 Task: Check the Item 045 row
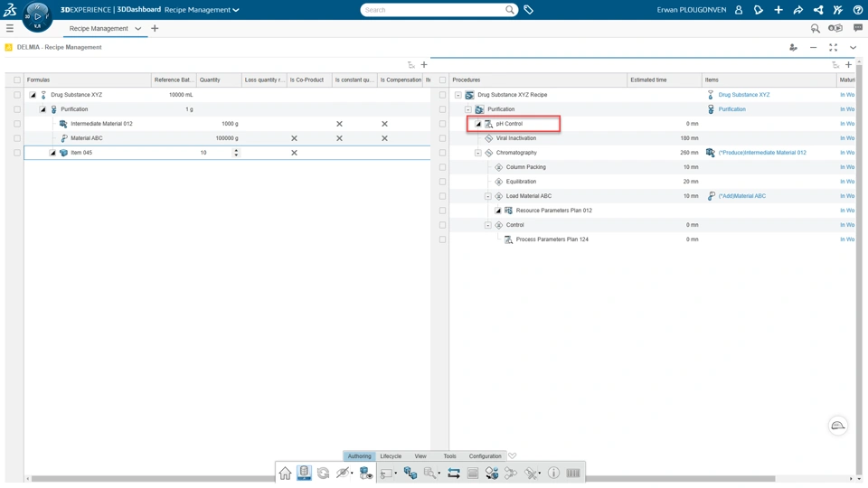[x=17, y=153]
